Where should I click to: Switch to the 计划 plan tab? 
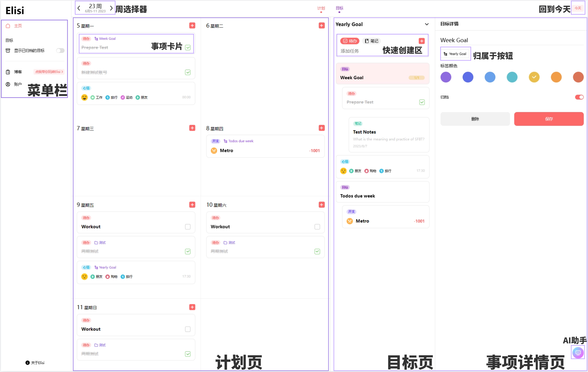[321, 8]
